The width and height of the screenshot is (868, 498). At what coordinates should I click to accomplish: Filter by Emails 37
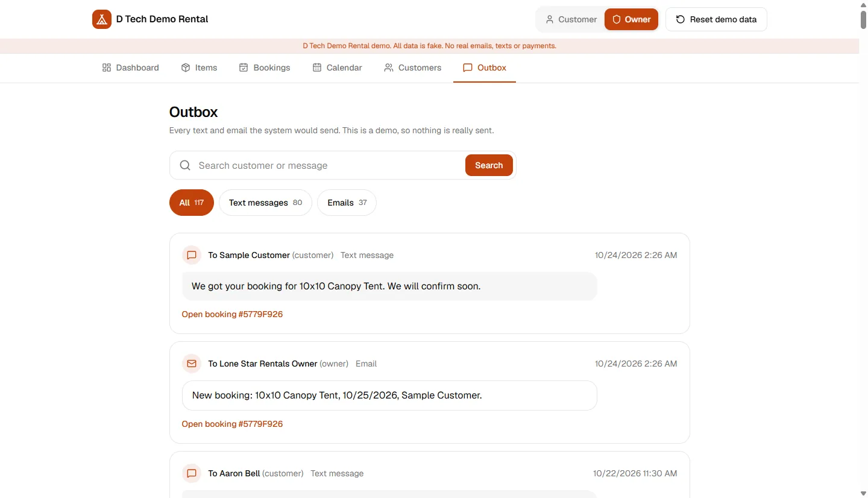(347, 203)
